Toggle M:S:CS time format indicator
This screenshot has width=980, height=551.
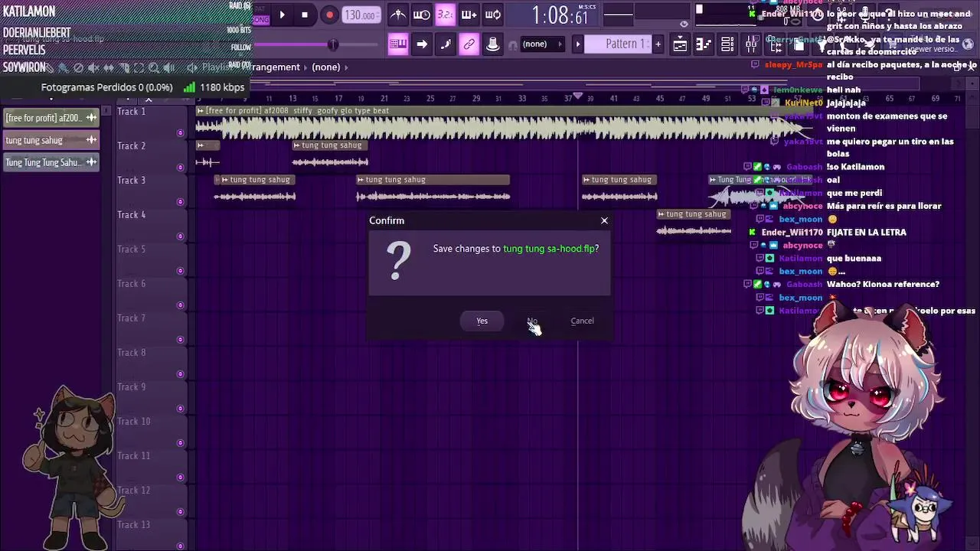click(587, 5)
